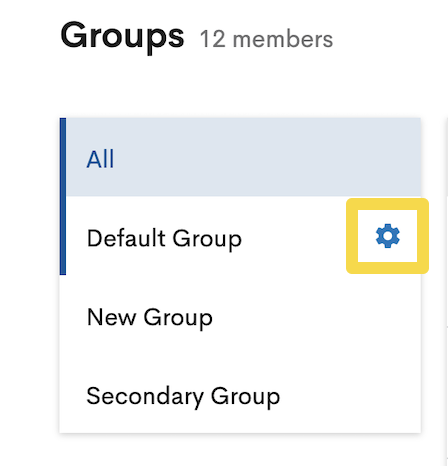Click the blue gear icon
The height and width of the screenshot is (466, 448).
pos(388,236)
